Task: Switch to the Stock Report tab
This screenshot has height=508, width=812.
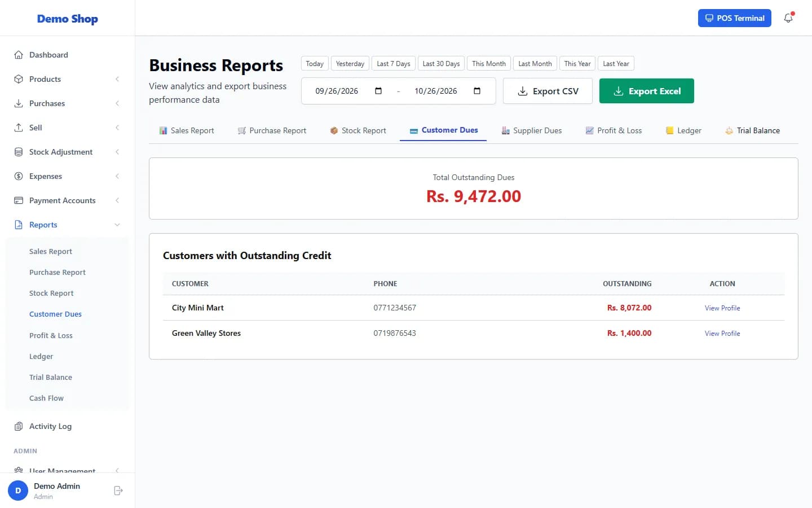Action: [358, 130]
